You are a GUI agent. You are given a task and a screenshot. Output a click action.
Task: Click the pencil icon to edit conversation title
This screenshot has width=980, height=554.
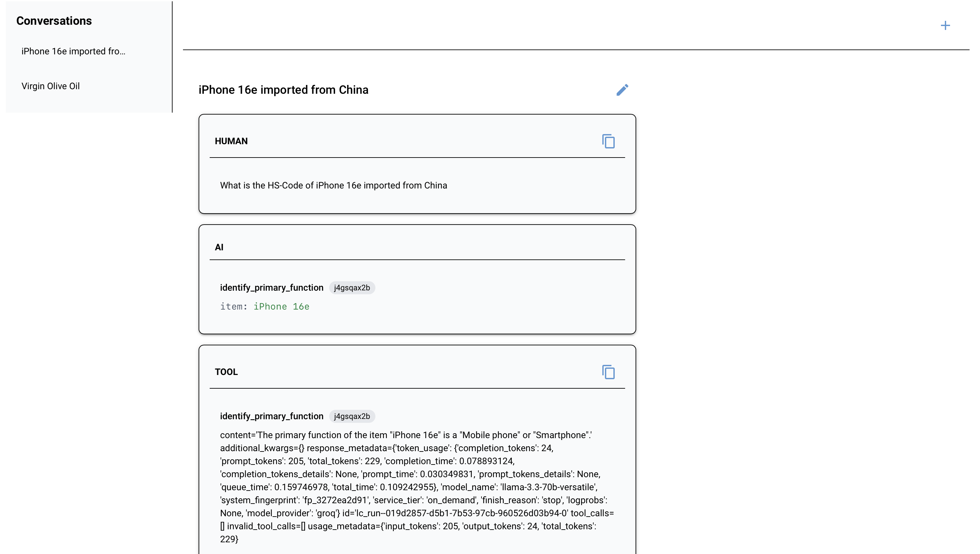(x=622, y=90)
